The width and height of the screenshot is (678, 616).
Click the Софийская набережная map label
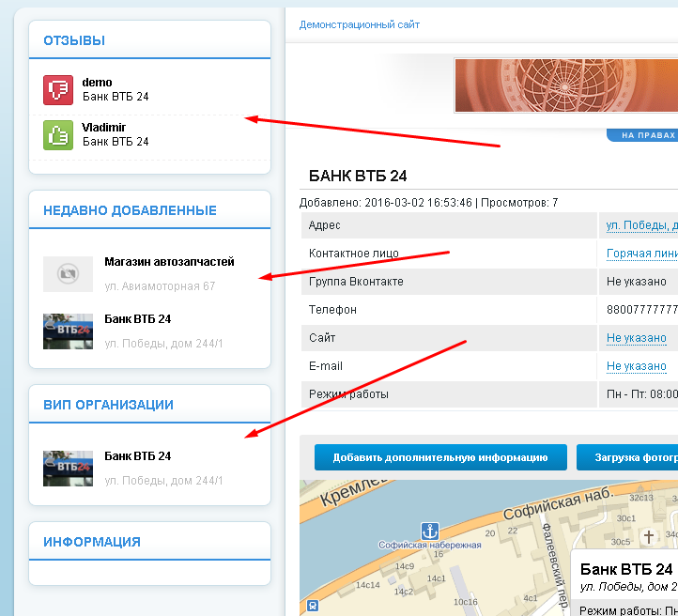[x=430, y=546]
